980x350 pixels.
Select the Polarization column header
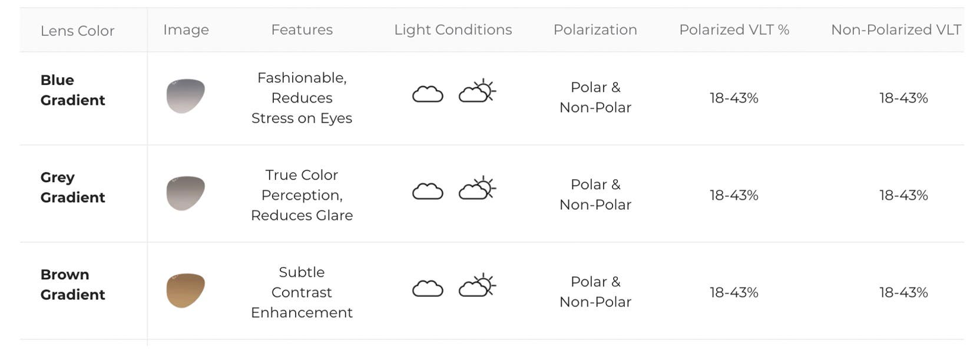pos(595,29)
